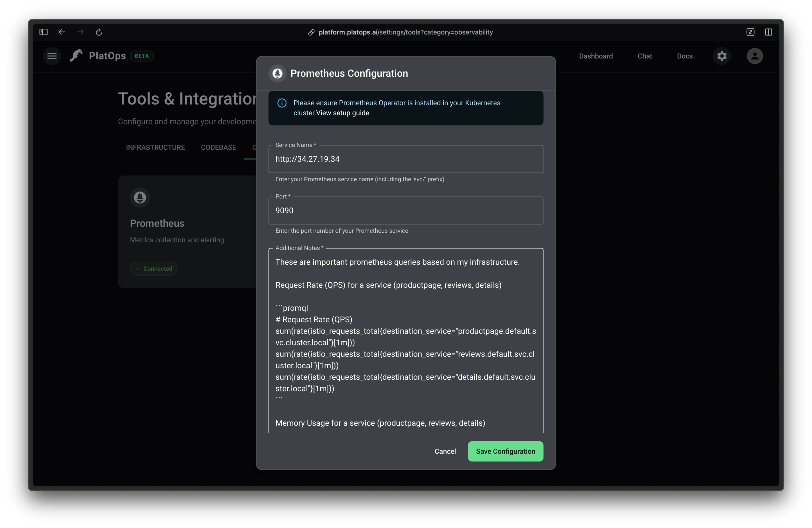Reload the page
This screenshot has height=528, width=812.
(x=99, y=32)
